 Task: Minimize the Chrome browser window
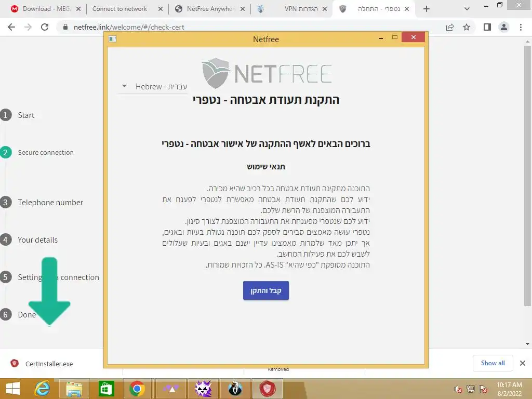pos(486,5)
